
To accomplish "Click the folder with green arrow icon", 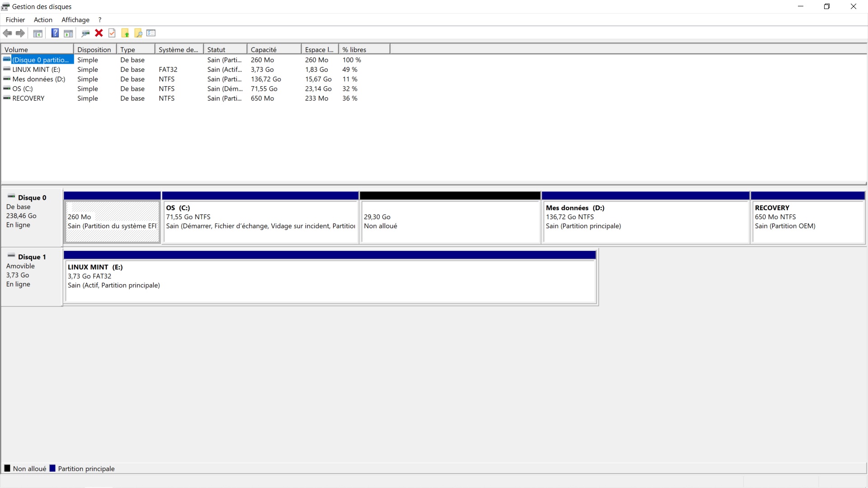I will tap(125, 33).
